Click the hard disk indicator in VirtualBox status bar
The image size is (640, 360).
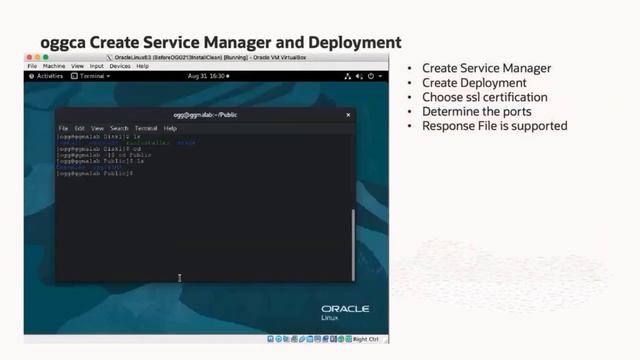(270, 339)
